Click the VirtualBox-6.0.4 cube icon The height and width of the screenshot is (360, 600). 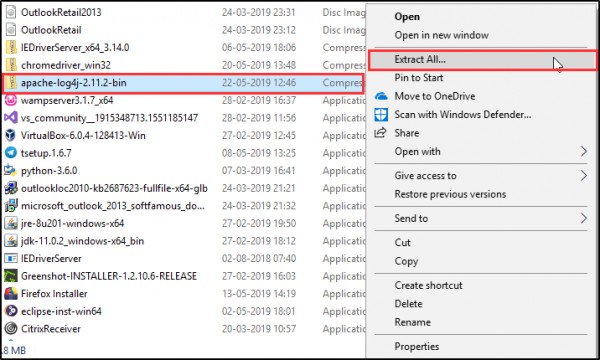click(x=11, y=135)
